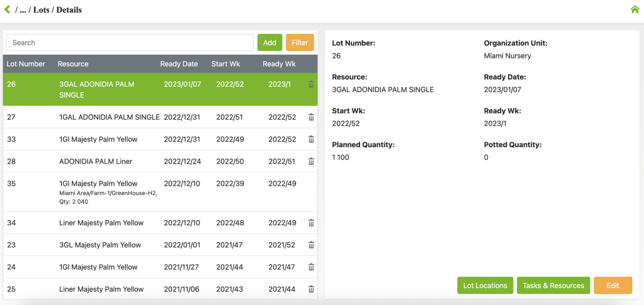The width and height of the screenshot is (644, 305).
Task: Click trash icon for lot 25
Action: (311, 289)
